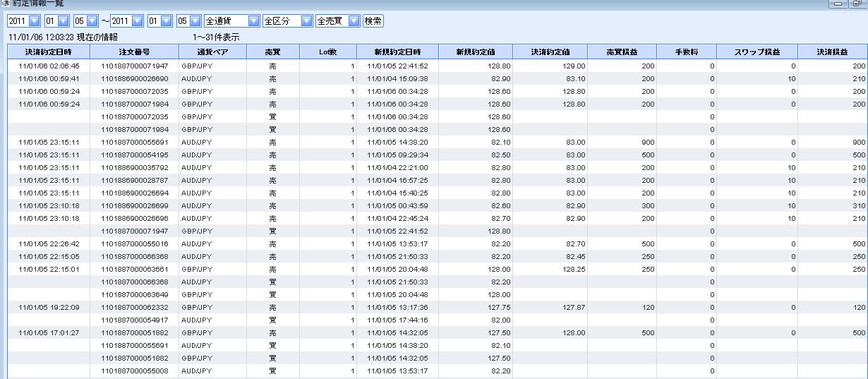Click settlement time 11/01/05 22:26:42
Viewport: 868px width, 379px height.
[x=49, y=243]
